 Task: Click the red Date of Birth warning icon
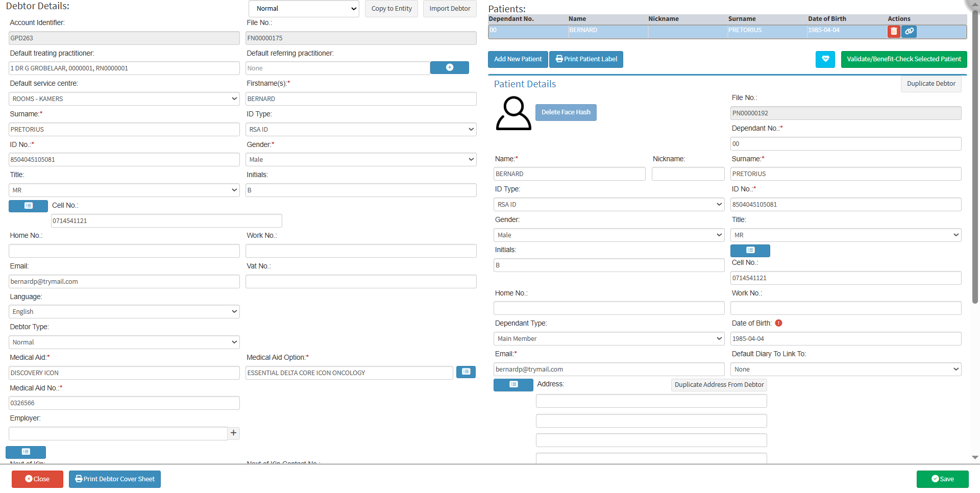click(x=778, y=323)
